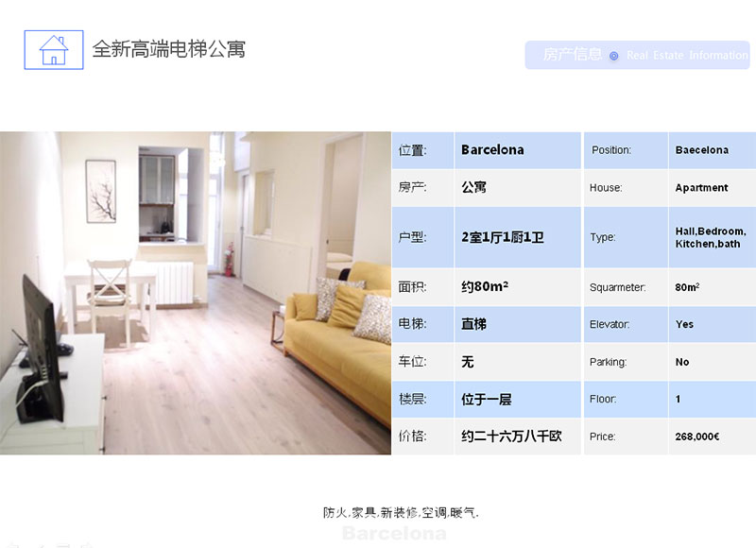The width and height of the screenshot is (756, 548).
Task: Click the 'Squarmeter:' label
Action: coord(617,287)
